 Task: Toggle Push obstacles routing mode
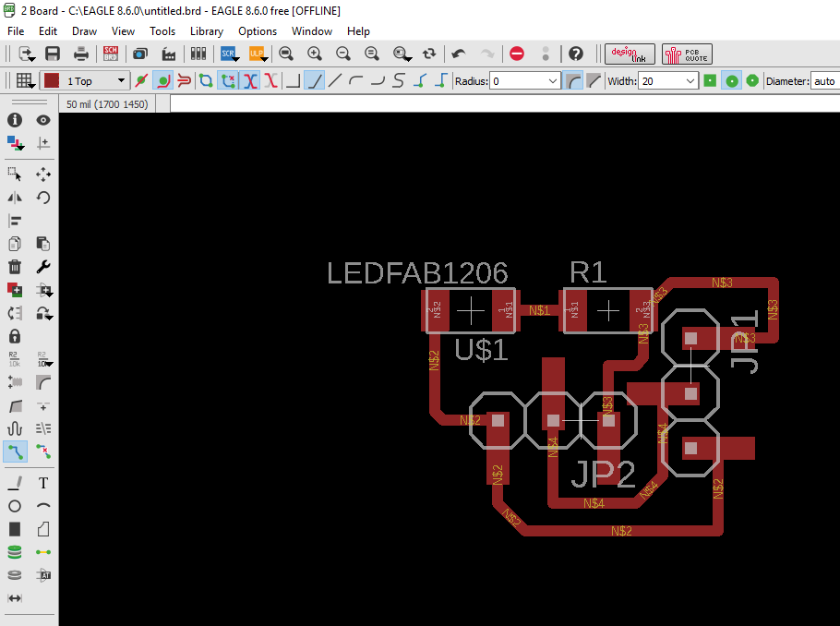click(x=185, y=81)
